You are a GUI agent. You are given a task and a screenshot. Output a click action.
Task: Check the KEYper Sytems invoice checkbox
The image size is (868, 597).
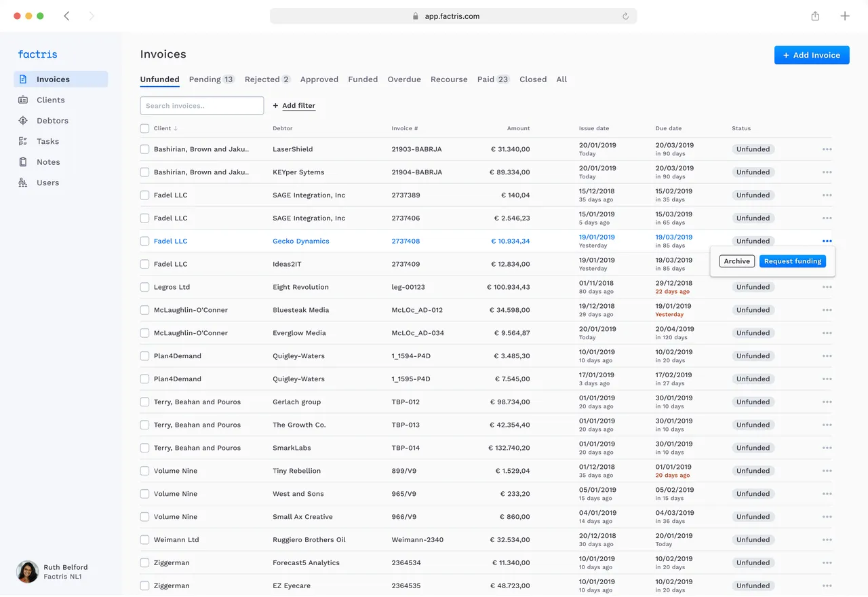click(144, 172)
